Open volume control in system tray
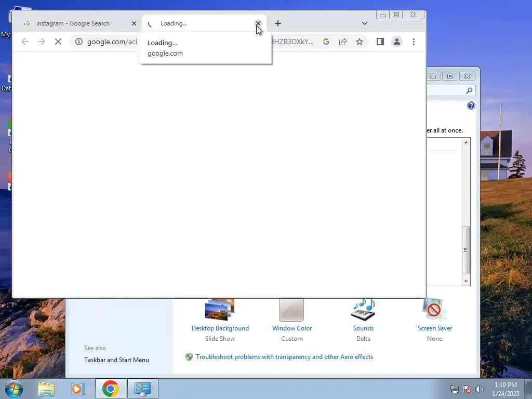This screenshot has width=532, height=399. 479,389
